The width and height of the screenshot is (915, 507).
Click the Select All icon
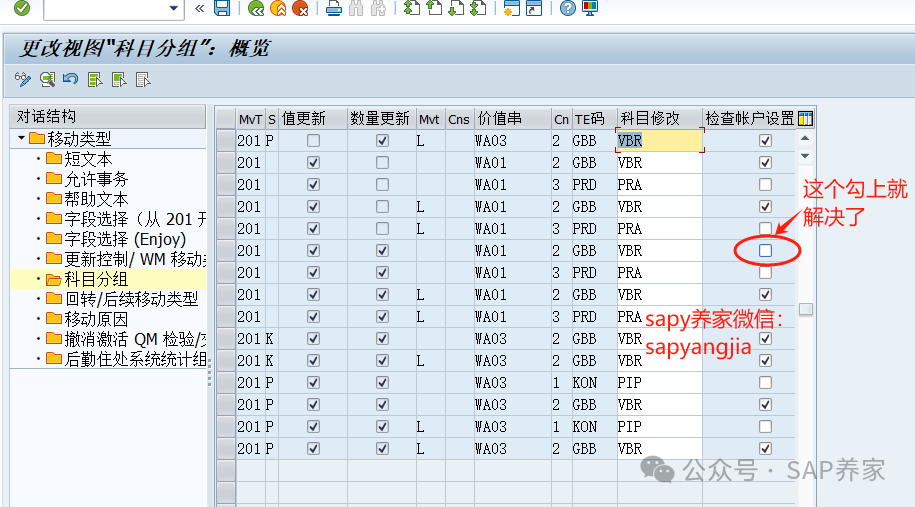[95, 79]
